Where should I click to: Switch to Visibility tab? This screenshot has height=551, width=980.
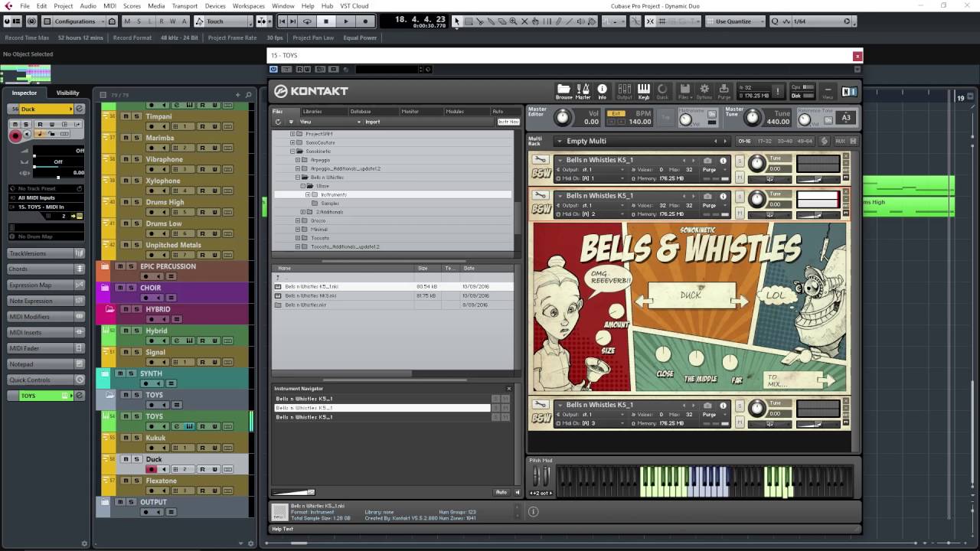tap(67, 93)
